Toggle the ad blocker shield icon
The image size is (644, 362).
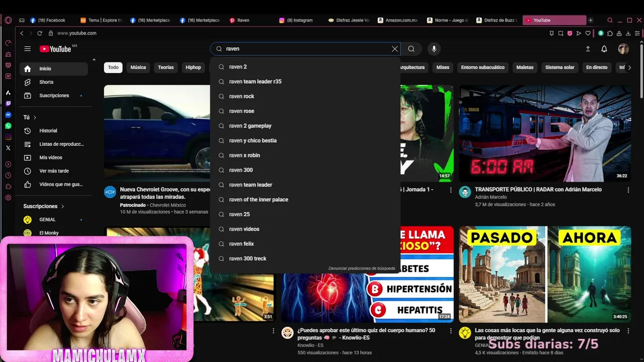(570, 33)
